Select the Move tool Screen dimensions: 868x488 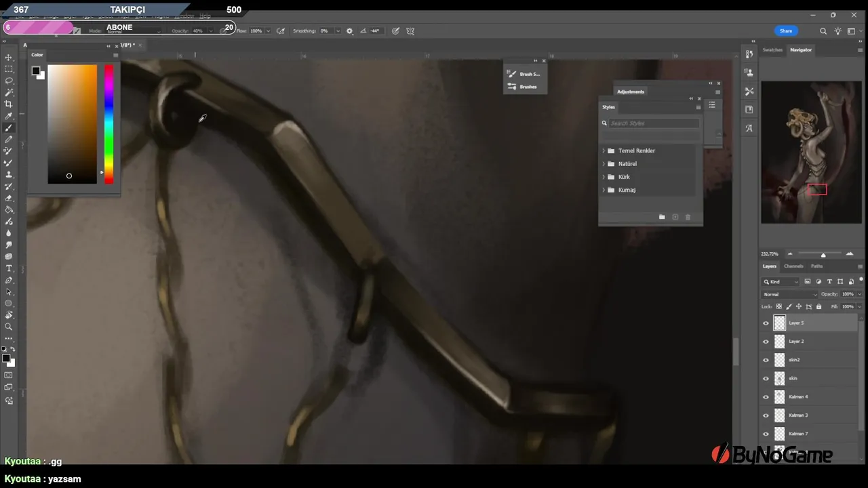[x=9, y=58]
